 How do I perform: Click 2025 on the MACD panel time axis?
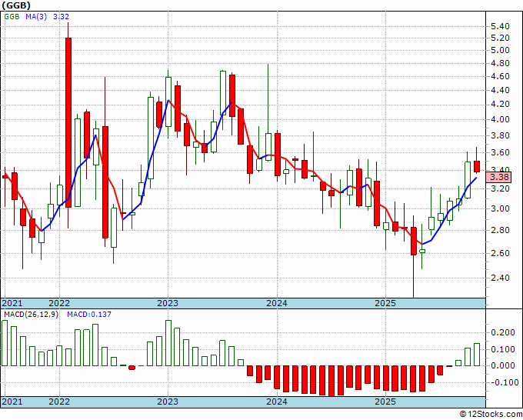385,402
